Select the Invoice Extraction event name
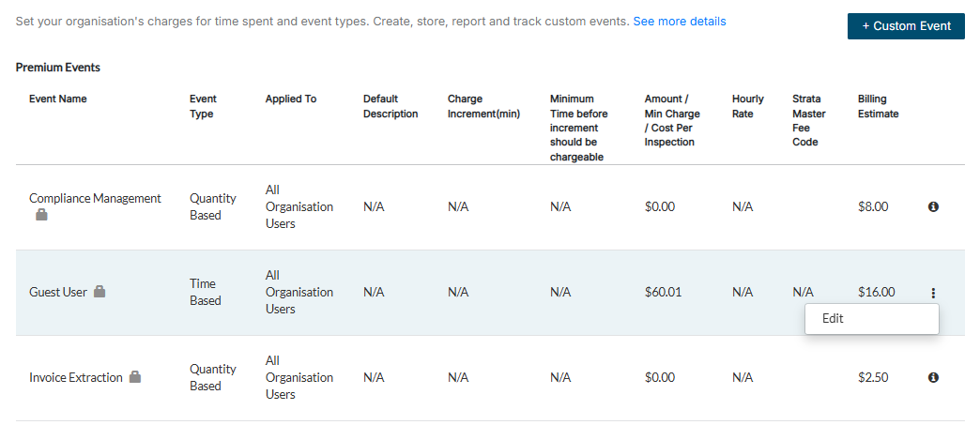 [76, 377]
